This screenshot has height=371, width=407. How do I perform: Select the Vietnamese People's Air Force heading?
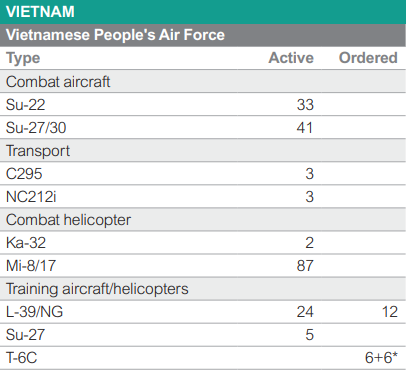point(115,35)
